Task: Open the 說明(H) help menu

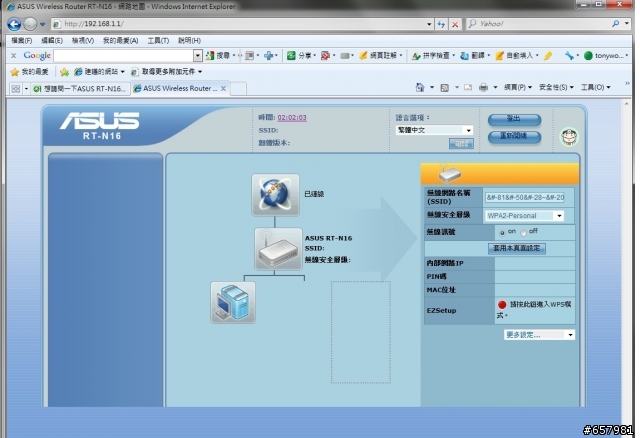Action: (189, 40)
